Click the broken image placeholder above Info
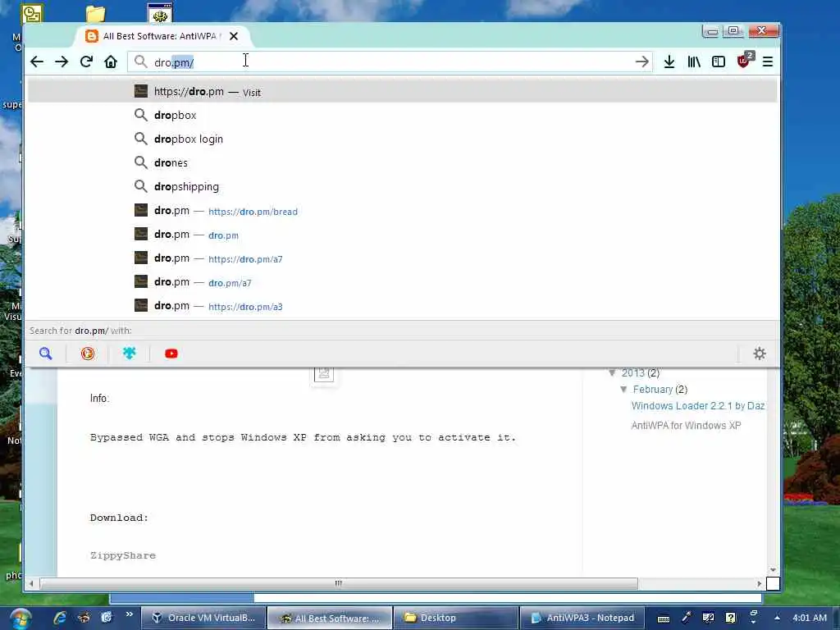840x630 pixels. click(323, 374)
